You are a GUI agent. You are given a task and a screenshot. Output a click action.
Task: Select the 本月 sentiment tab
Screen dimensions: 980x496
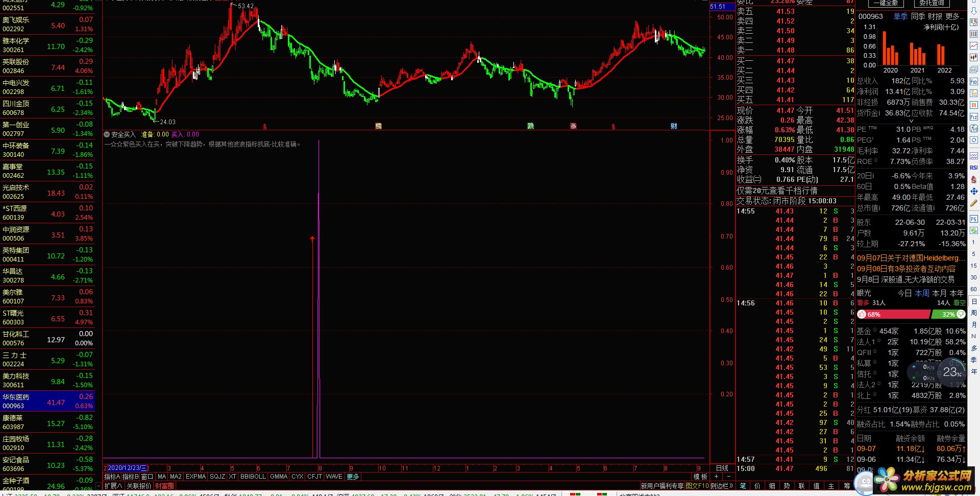(939, 293)
